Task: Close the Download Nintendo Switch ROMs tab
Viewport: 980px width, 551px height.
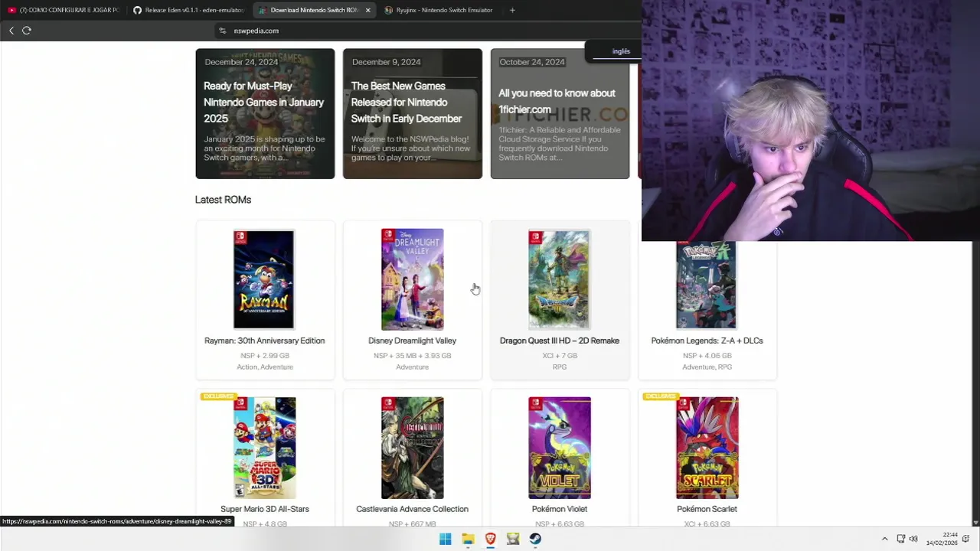Action: (367, 10)
